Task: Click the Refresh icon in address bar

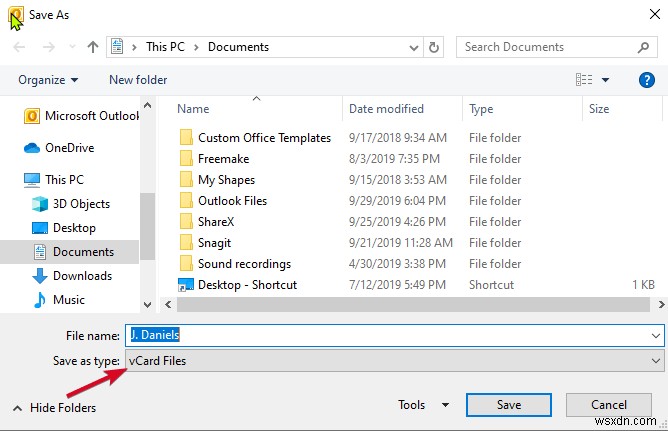Action: click(x=433, y=47)
